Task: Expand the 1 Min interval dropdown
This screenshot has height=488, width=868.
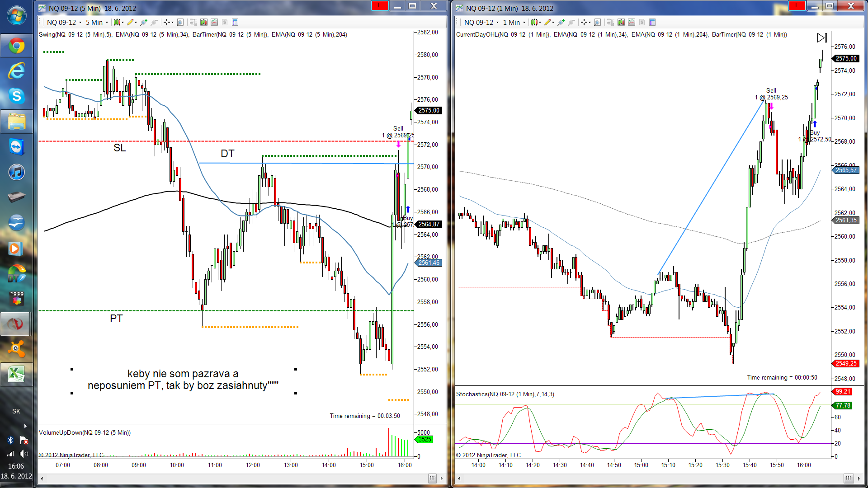Action: coord(514,22)
